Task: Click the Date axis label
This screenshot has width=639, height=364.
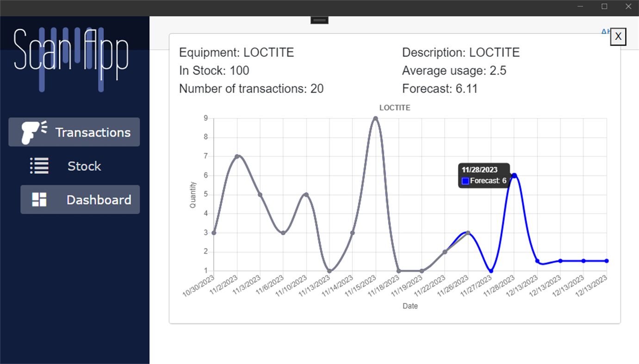Action: point(409,306)
